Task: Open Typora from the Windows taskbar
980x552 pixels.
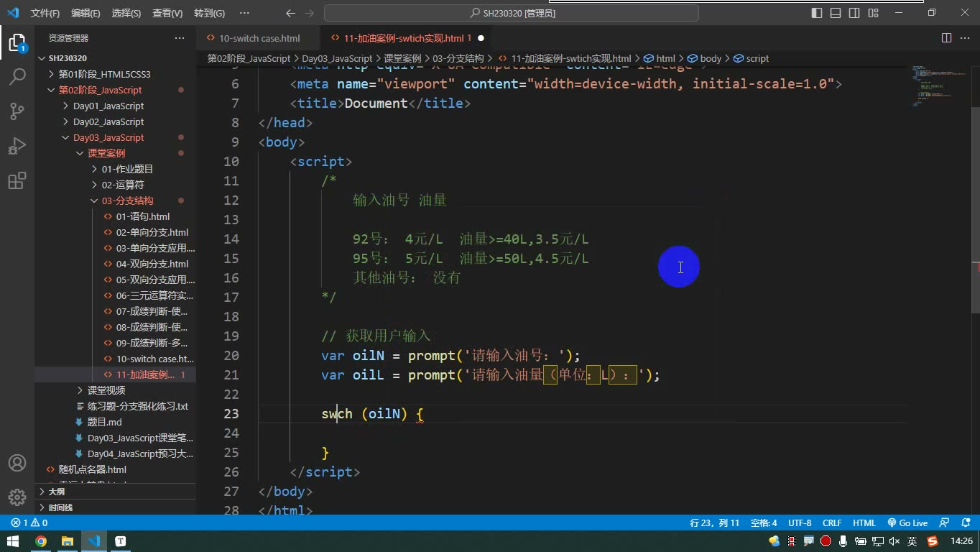Action: pyautogui.click(x=120, y=541)
